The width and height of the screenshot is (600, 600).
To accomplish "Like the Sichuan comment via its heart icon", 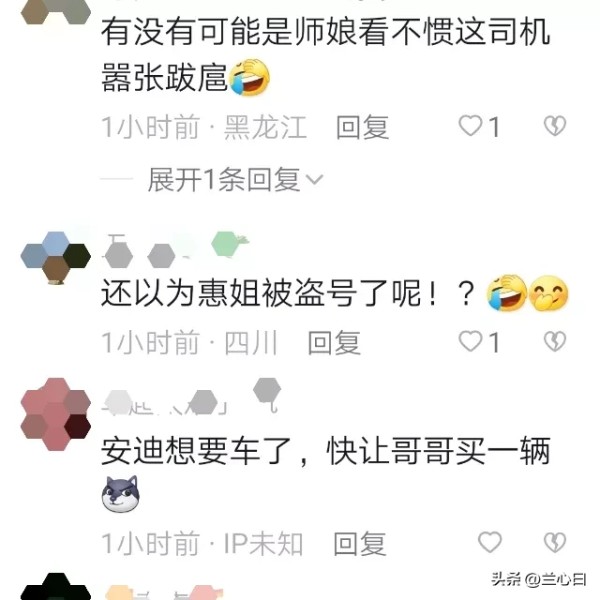I will coord(470,341).
